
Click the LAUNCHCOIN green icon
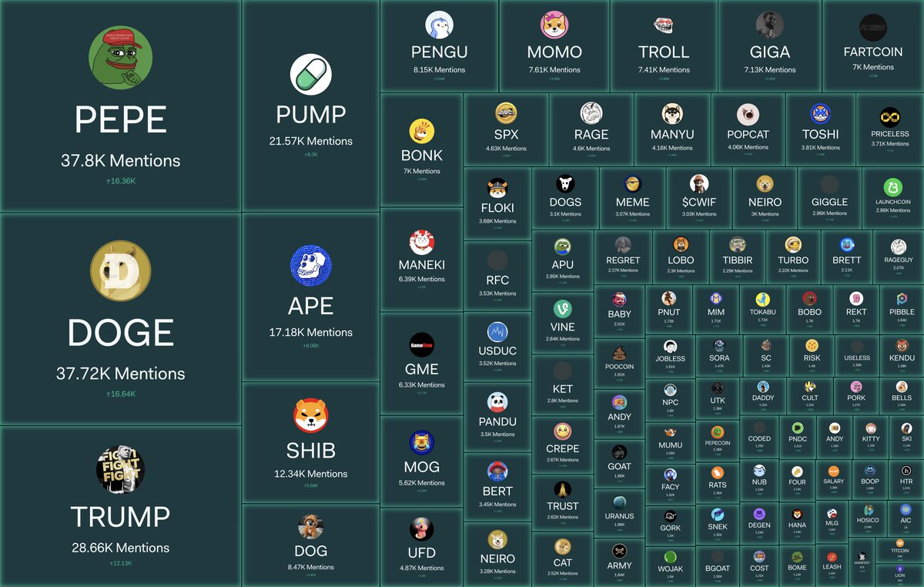(893, 187)
